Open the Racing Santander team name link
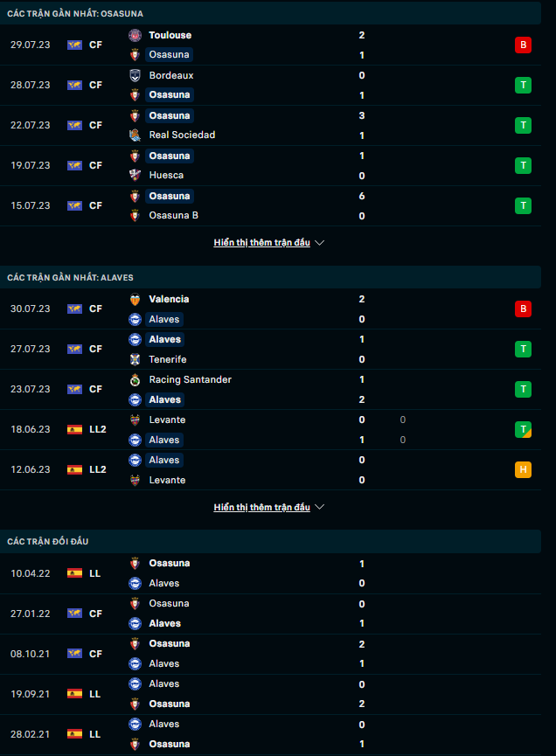Image resolution: width=556 pixels, height=756 pixels. pyautogui.click(x=190, y=379)
